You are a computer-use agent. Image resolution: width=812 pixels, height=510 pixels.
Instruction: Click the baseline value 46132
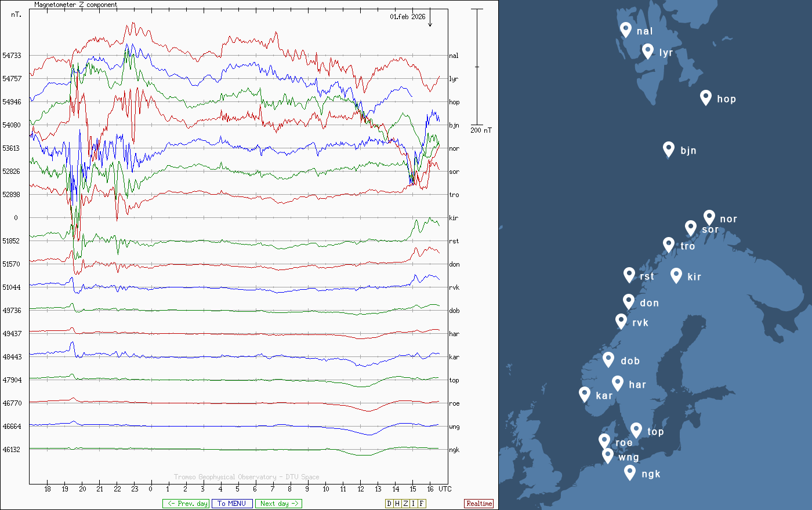(12, 450)
